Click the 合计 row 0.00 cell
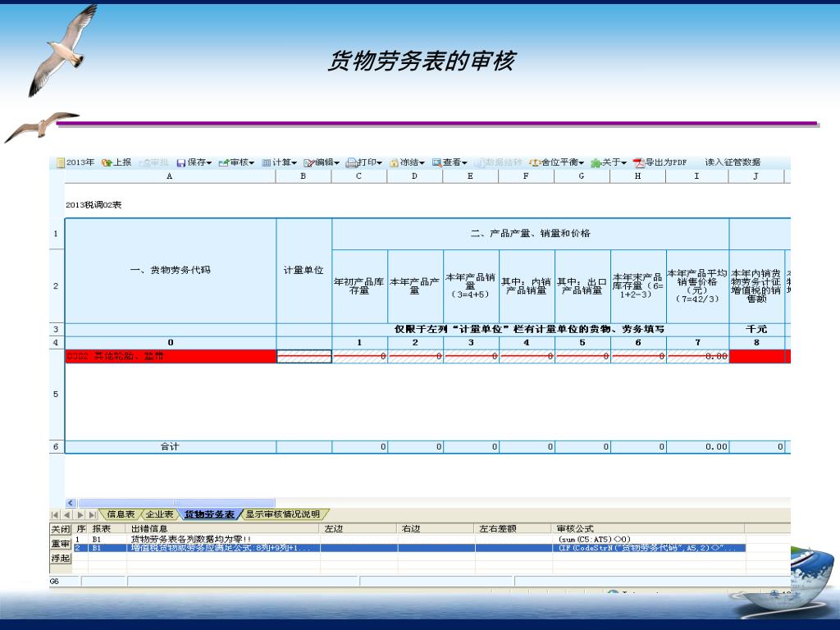Screen dimensions: 840x630 697,447
